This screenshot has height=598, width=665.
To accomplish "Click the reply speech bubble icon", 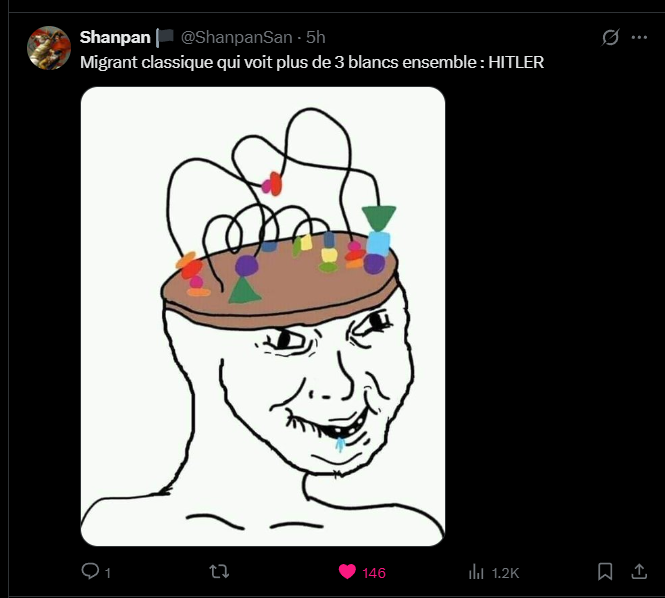I will 90,571.
